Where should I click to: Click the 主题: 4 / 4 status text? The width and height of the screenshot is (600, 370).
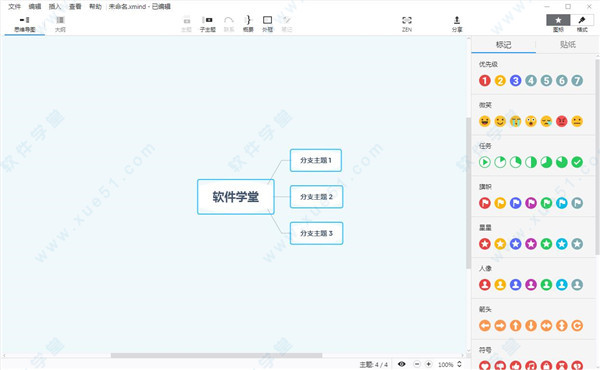373,365
